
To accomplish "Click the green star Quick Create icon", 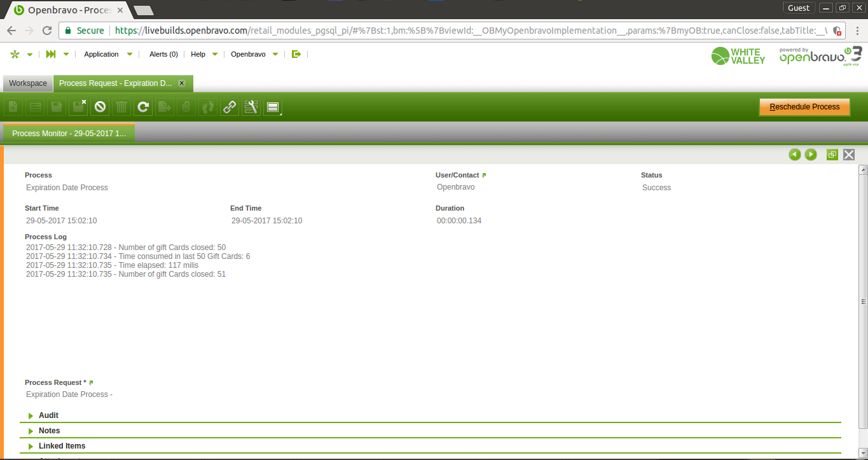I will click(15, 54).
